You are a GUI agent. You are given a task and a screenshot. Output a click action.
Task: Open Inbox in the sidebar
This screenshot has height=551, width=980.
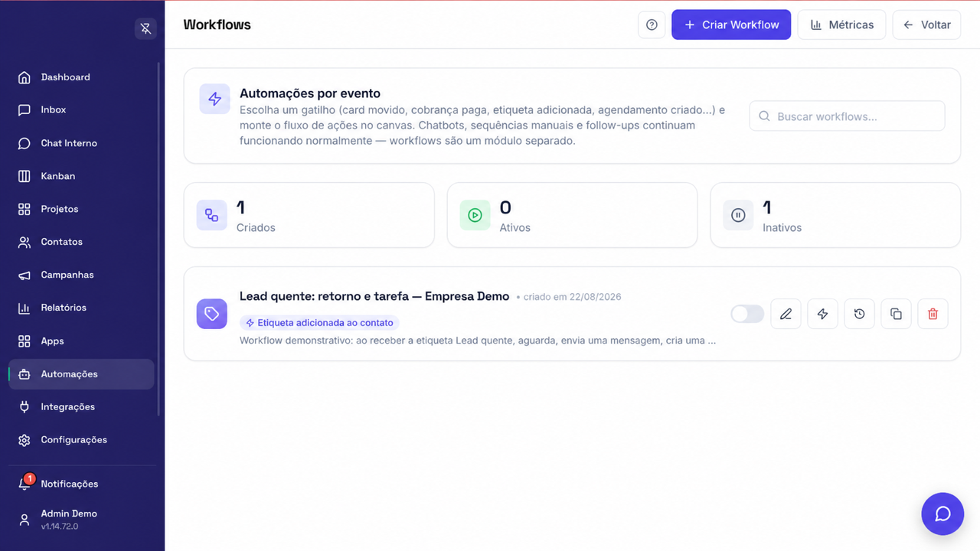point(81,110)
